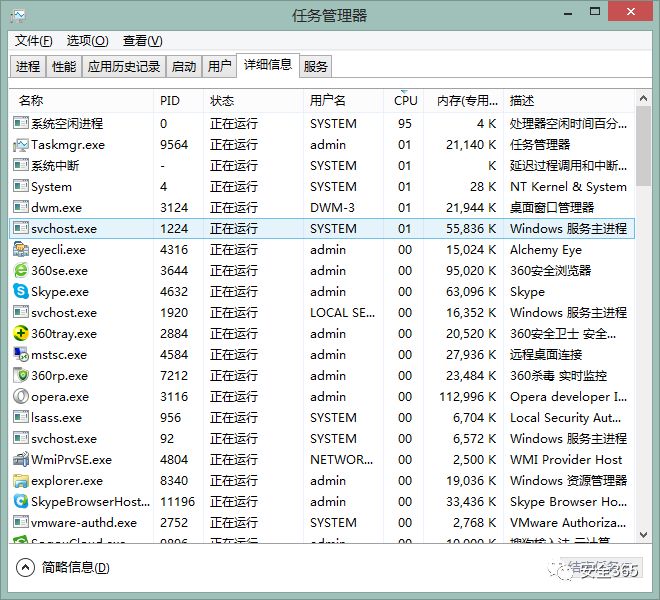Click the LOCAL SE... user name
The width and height of the screenshot is (660, 600).
coord(342,312)
